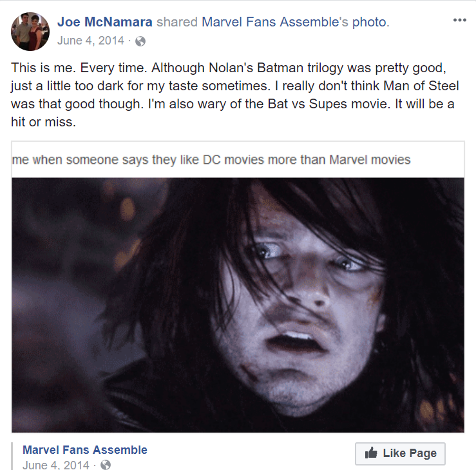Follow the shared "photo" link in header
Image resolution: width=476 pixels, height=470 pixels.
[x=369, y=22]
